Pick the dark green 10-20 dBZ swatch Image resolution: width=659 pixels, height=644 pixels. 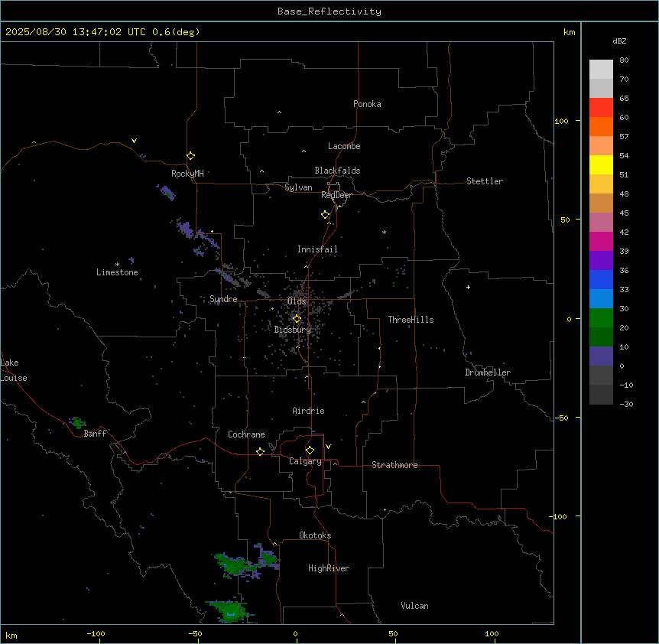click(601, 337)
